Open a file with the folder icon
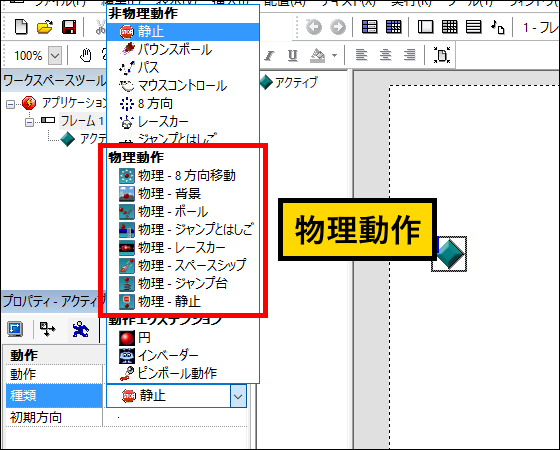This screenshot has height=450, width=560. (x=45, y=27)
